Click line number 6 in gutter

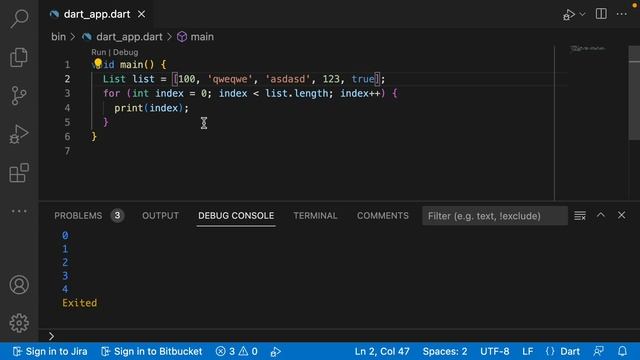tap(67, 137)
